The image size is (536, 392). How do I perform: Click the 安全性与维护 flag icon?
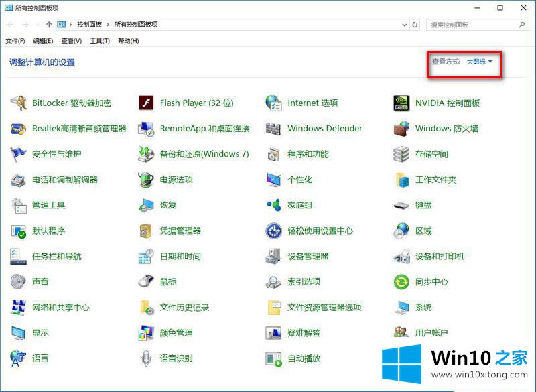(19, 154)
